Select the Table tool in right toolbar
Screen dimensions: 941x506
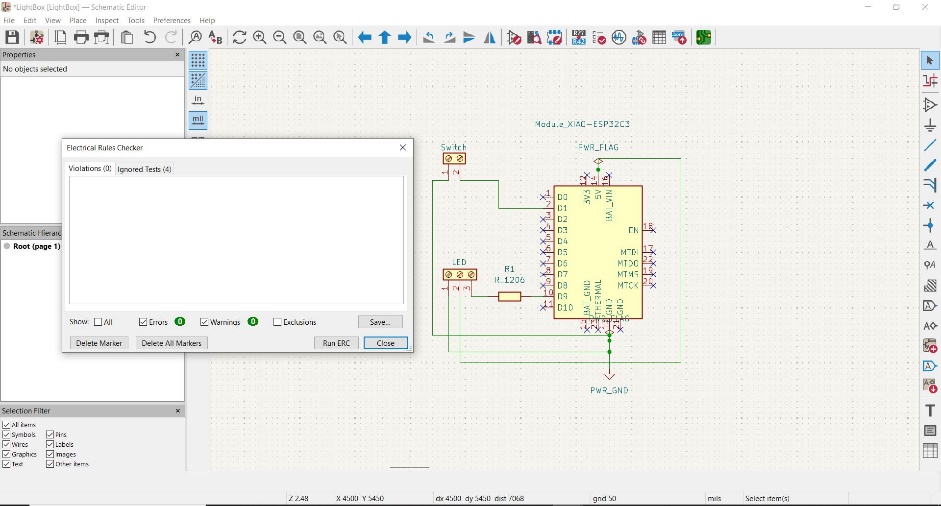point(930,451)
